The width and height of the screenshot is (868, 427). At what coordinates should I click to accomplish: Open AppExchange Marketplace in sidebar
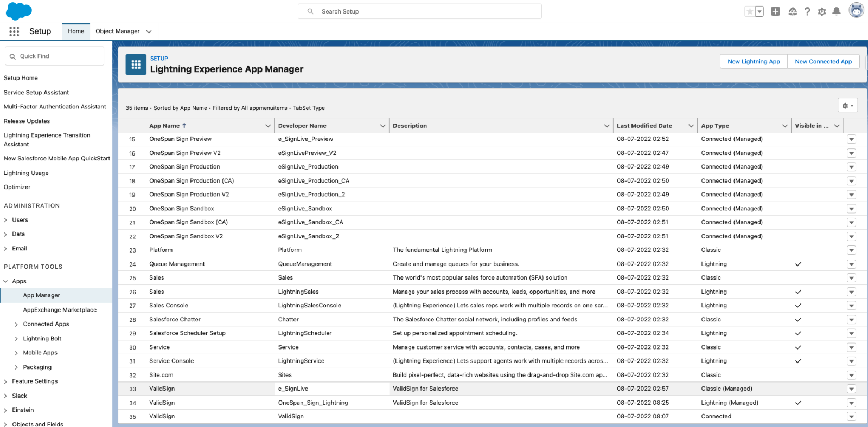60,310
